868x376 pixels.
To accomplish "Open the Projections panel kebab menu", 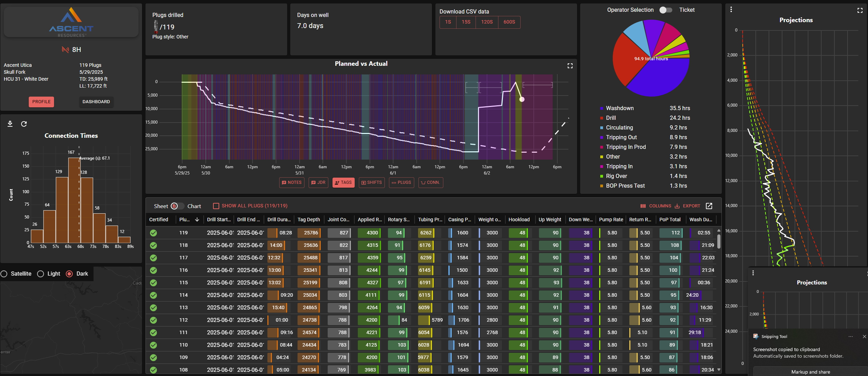I will [731, 9].
